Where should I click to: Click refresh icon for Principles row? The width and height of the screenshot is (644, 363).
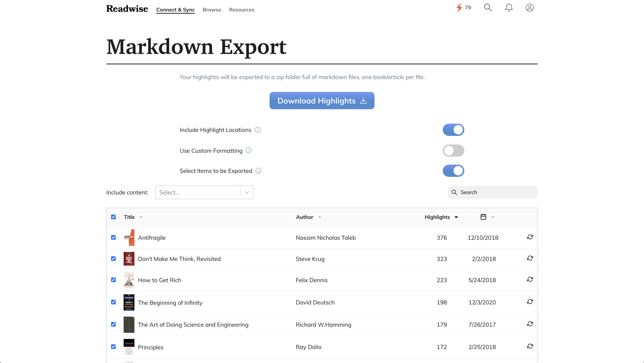(530, 346)
